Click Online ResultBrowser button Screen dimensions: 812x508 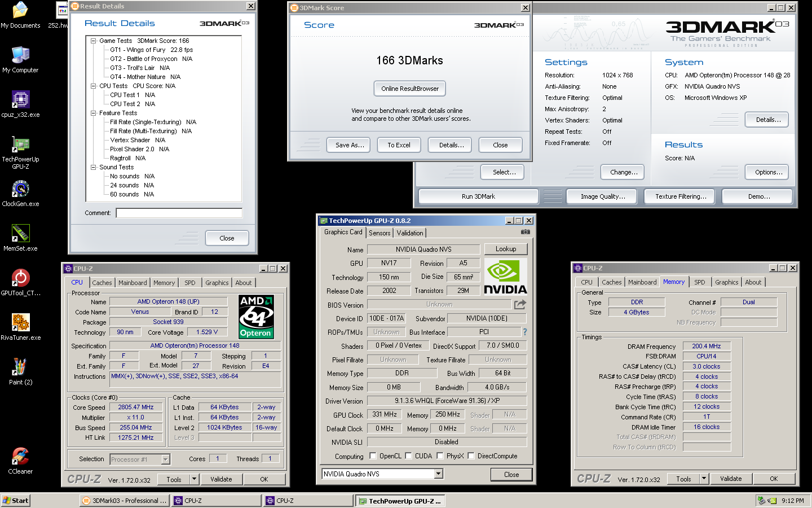click(410, 89)
